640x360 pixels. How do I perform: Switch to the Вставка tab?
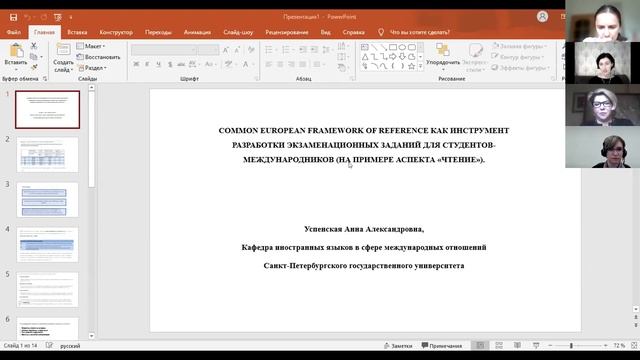(x=77, y=32)
